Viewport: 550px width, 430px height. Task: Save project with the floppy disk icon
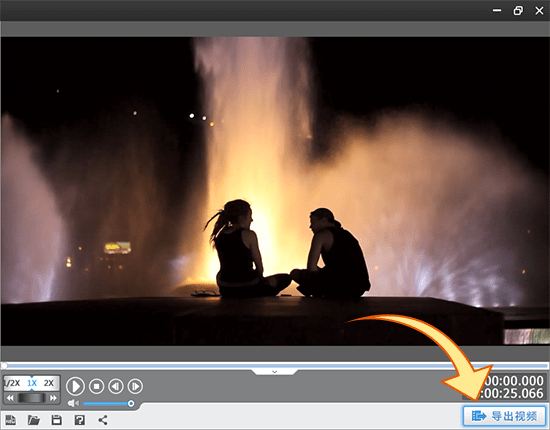56,420
